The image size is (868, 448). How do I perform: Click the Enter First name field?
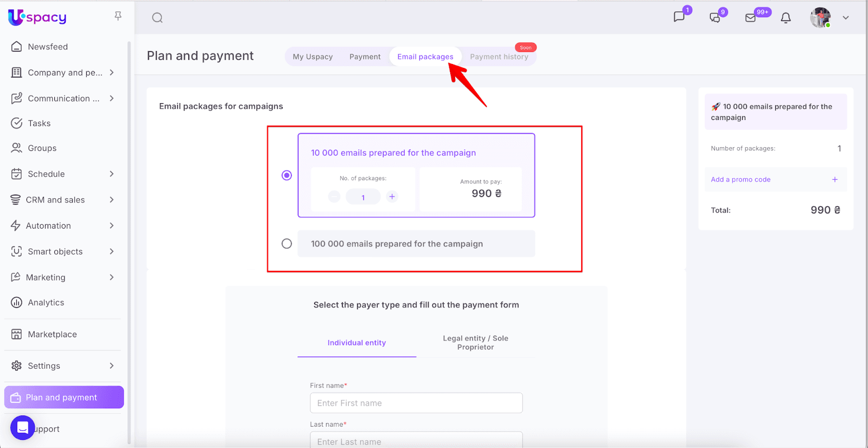click(x=416, y=403)
